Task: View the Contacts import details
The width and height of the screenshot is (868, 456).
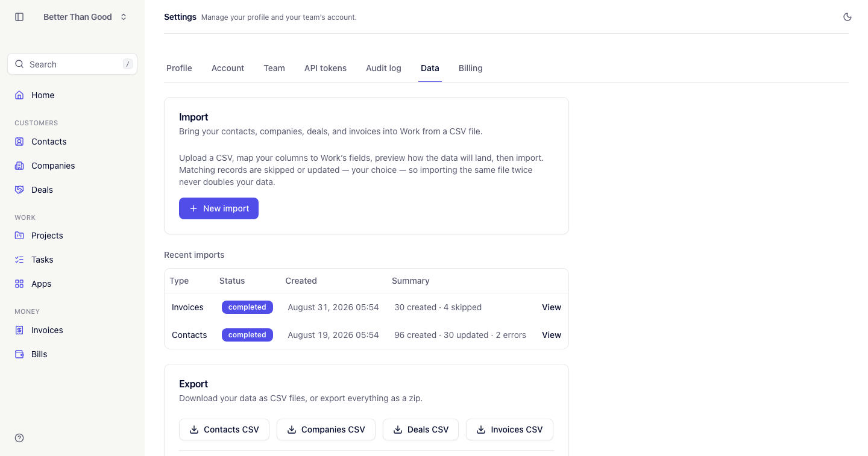Action: pyautogui.click(x=552, y=335)
